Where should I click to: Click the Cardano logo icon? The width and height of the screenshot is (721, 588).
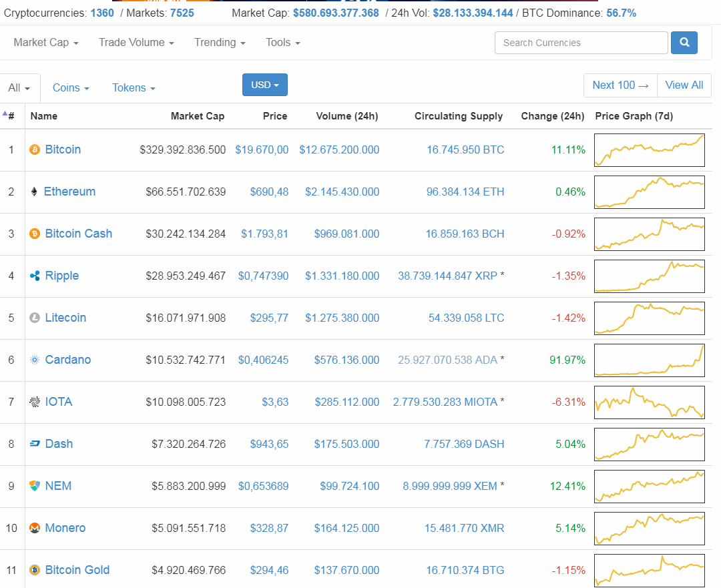tap(34, 360)
